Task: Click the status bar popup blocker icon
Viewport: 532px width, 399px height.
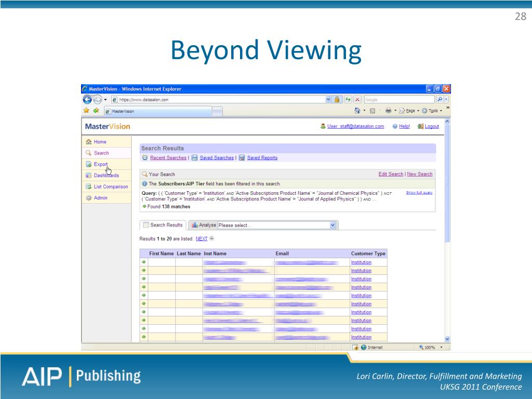Action: click(x=355, y=348)
